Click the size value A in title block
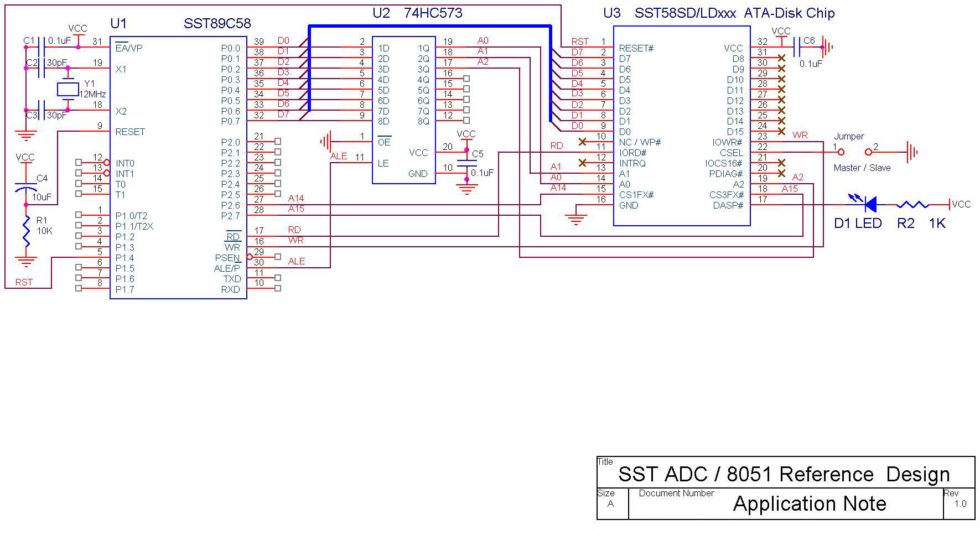 [x=610, y=503]
